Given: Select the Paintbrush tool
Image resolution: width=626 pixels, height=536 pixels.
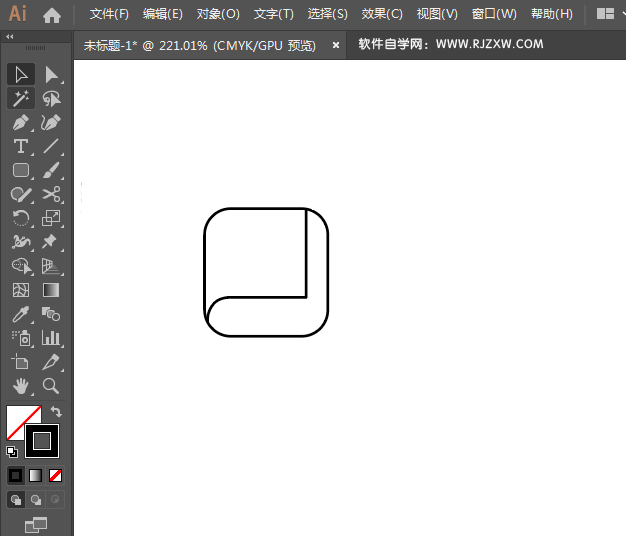Looking at the screenshot, I should pos(51,171).
